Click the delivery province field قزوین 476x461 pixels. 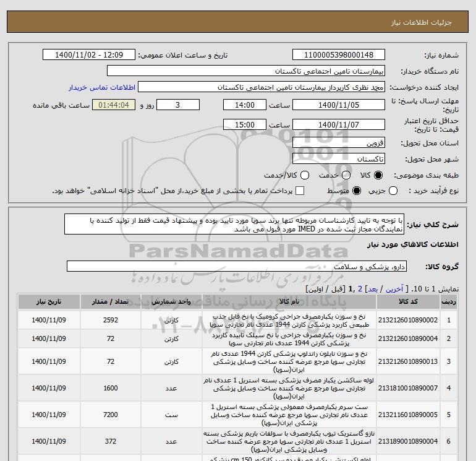coord(339,142)
